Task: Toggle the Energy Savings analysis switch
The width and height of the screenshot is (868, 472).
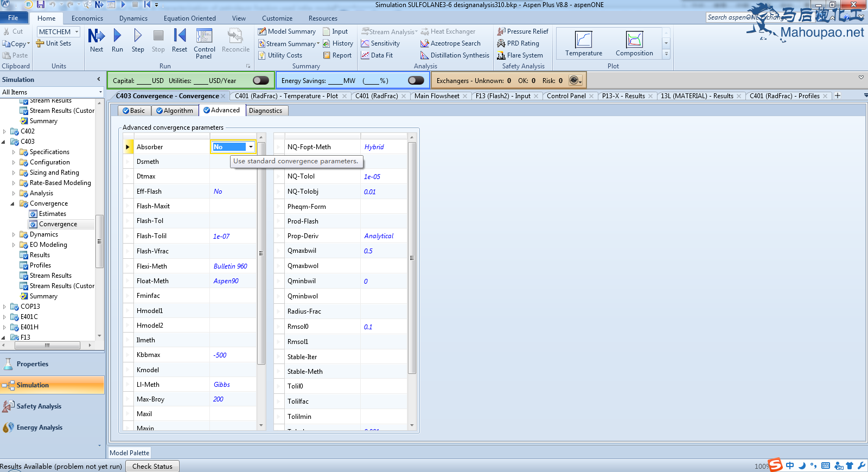Action: pyautogui.click(x=416, y=80)
